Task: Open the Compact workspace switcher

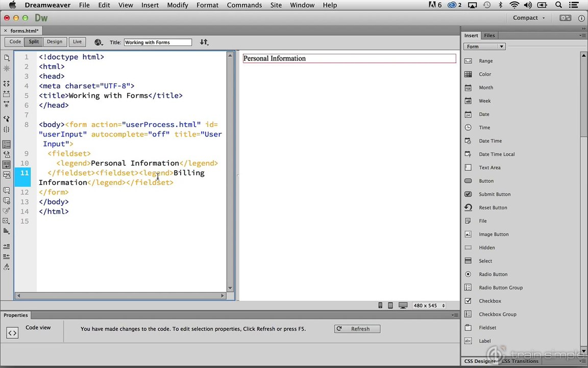Action: coord(528,18)
